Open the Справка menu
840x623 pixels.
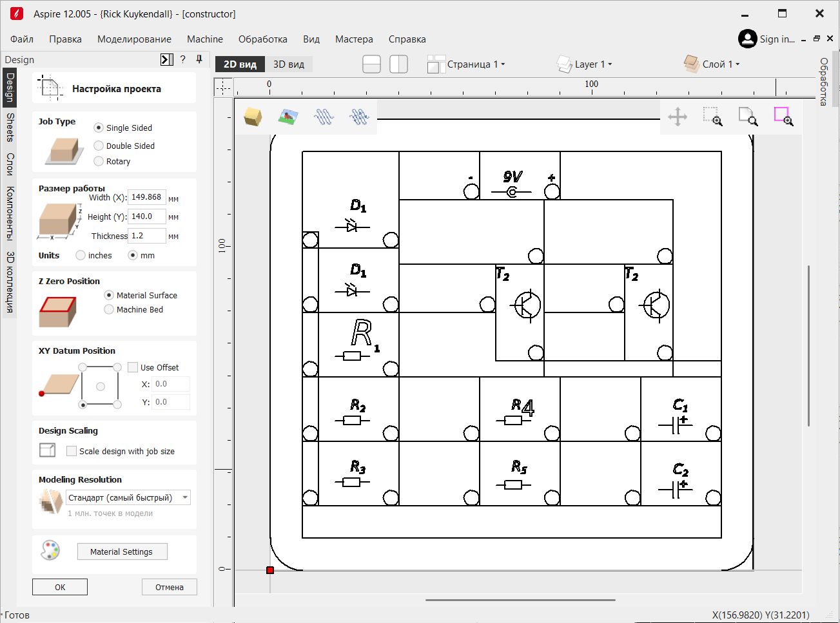[x=407, y=39]
